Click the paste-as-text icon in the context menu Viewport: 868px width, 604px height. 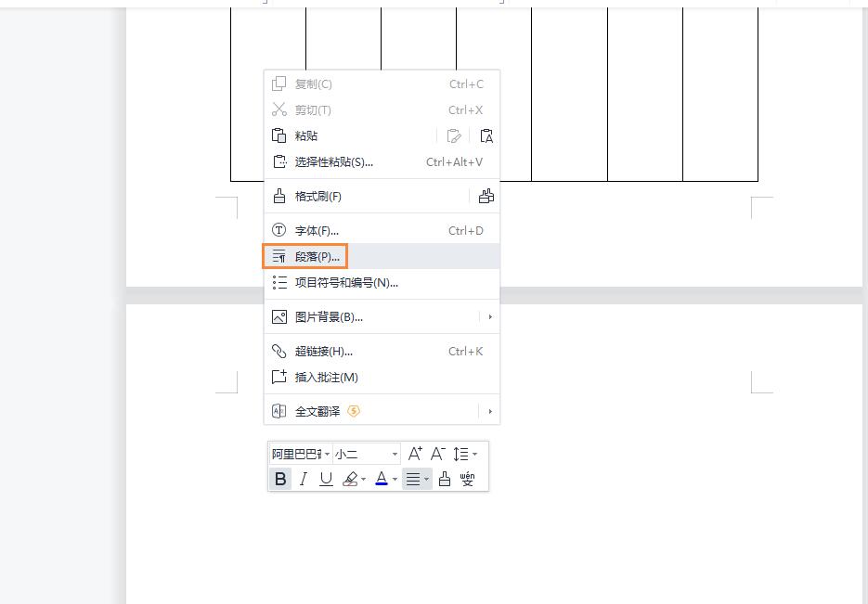tap(486, 135)
